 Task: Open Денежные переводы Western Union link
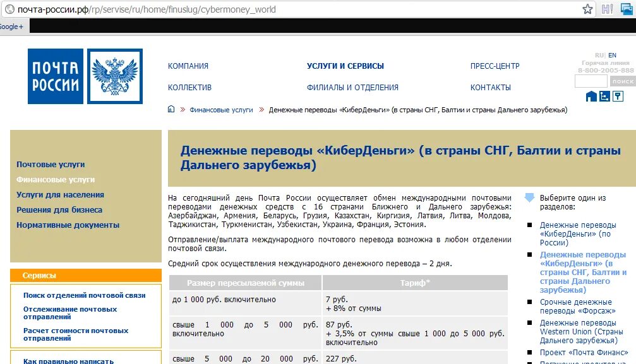pyautogui.click(x=581, y=332)
